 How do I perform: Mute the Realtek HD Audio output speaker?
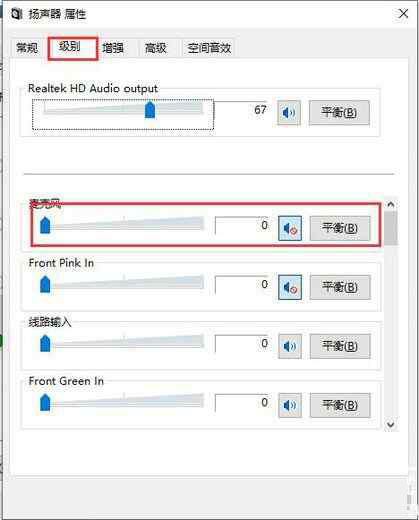pyautogui.click(x=289, y=113)
